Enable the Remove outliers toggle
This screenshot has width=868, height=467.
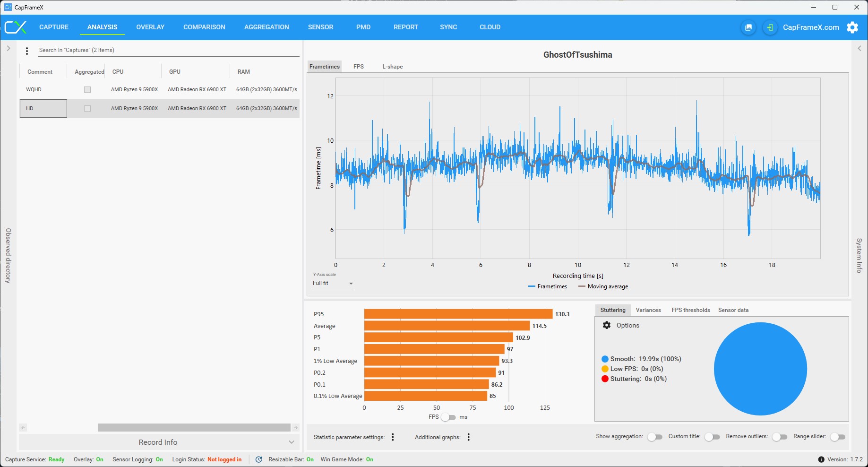(780, 437)
